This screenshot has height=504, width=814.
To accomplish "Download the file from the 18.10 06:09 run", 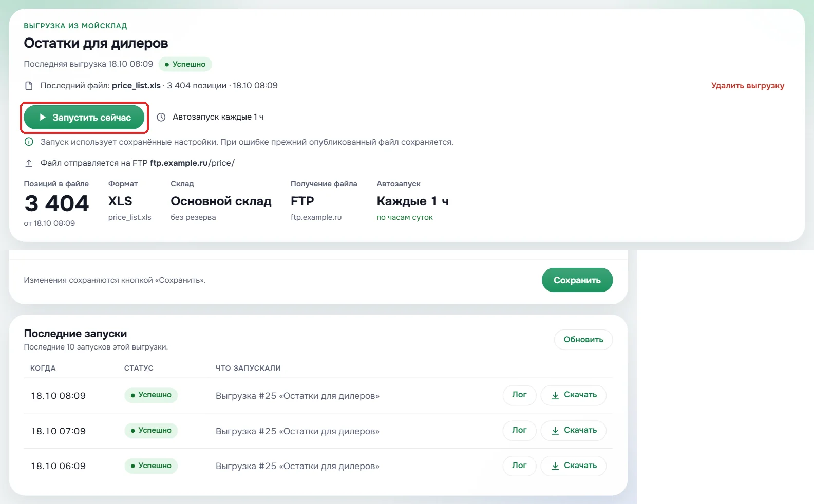I will point(574,466).
